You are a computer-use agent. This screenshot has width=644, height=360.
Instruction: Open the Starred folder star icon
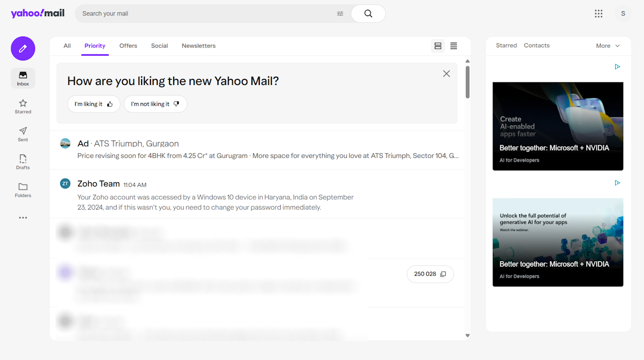(x=23, y=104)
